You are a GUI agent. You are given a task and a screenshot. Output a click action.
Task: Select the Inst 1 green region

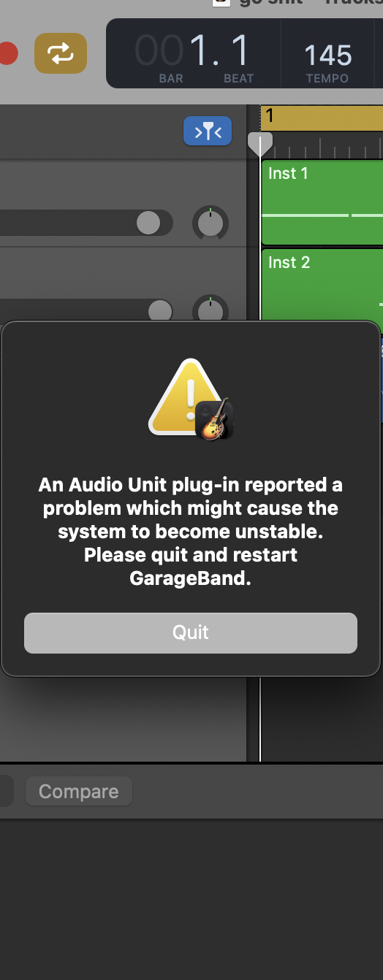point(322,203)
